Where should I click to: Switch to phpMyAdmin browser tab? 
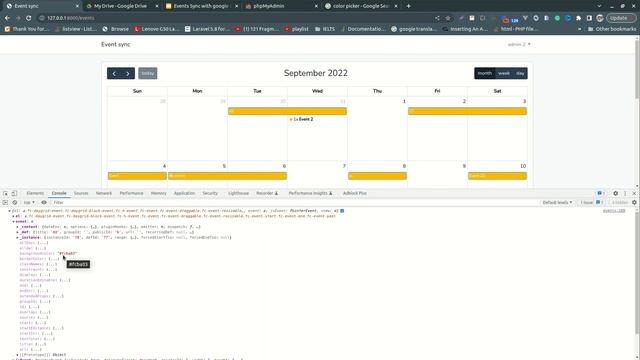pos(269,6)
